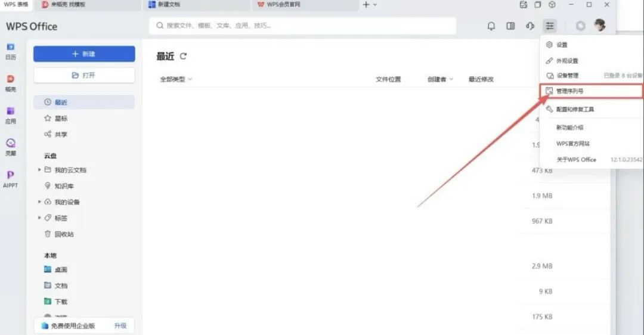This screenshot has width=644, height=335.
Task: Click the 打开 button
Action: pyautogui.click(x=84, y=75)
